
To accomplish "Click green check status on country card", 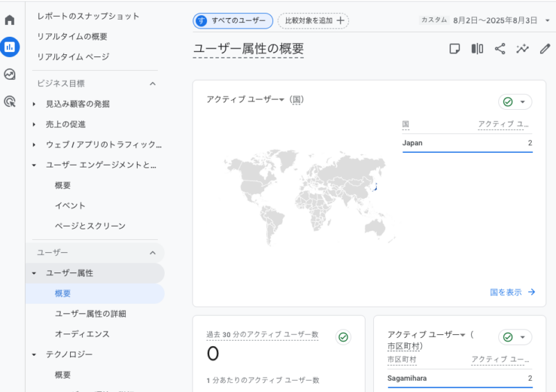I will (508, 101).
